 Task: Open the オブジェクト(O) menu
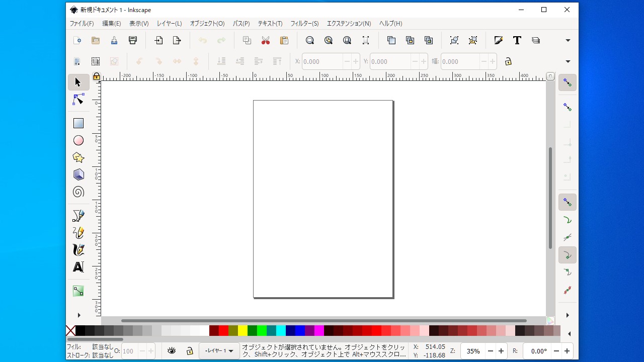(207, 23)
